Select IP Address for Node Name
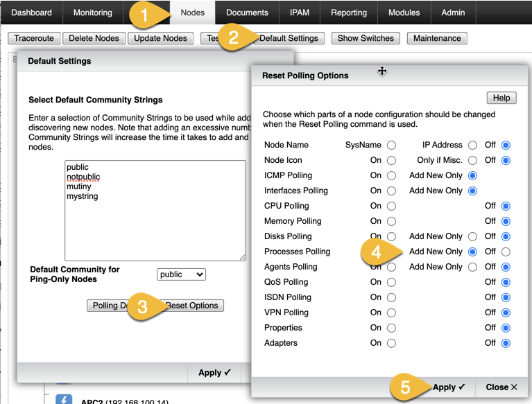 pyautogui.click(x=472, y=145)
